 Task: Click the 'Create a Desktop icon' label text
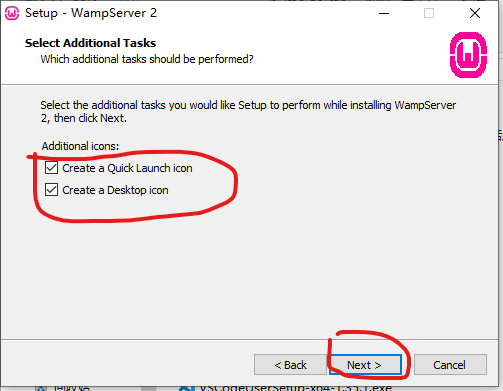coord(115,190)
